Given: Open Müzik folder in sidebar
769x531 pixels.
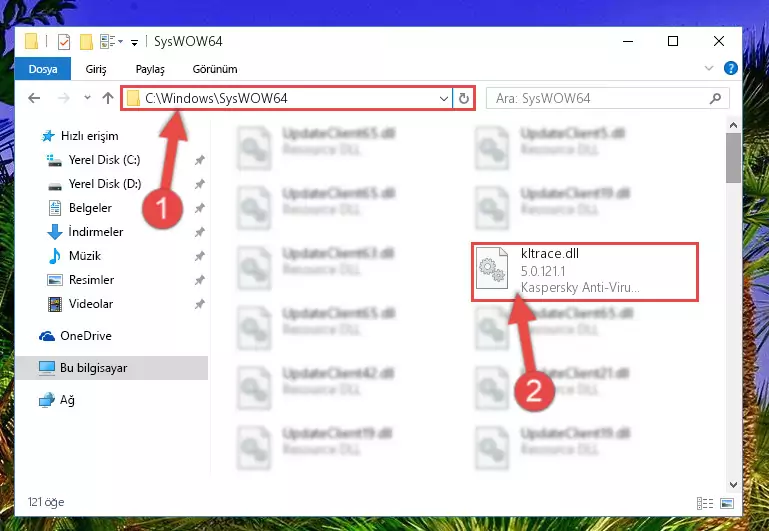Looking at the screenshot, I should (85, 256).
